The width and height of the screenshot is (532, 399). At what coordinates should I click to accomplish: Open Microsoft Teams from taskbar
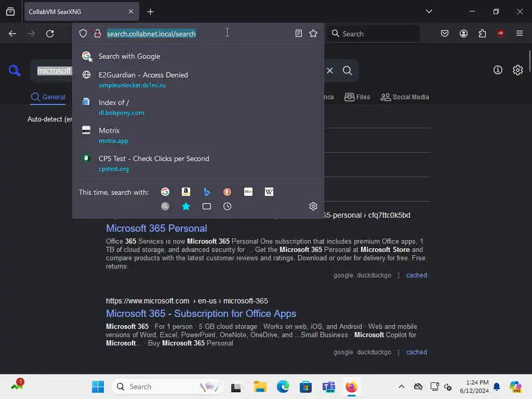pyautogui.click(x=329, y=387)
